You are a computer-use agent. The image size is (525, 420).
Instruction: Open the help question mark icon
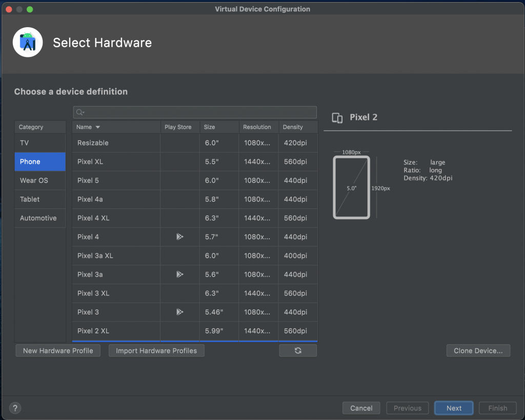pos(15,408)
